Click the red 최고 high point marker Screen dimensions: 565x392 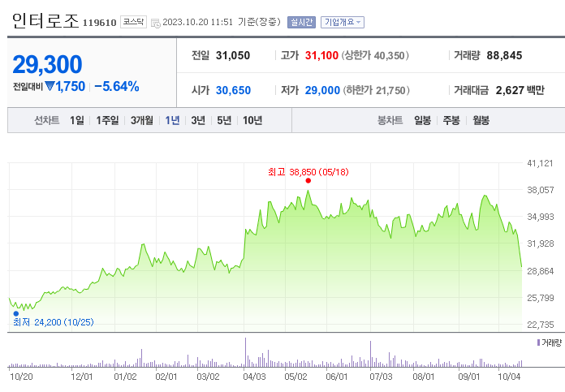pyautogui.click(x=308, y=180)
